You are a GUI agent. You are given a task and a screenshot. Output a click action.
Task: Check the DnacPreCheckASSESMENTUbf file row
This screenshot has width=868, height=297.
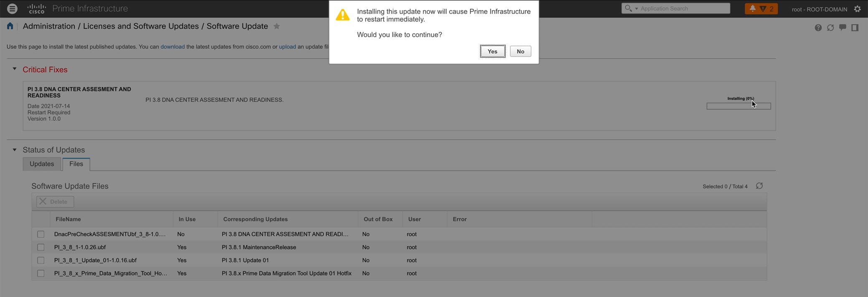[x=41, y=234]
